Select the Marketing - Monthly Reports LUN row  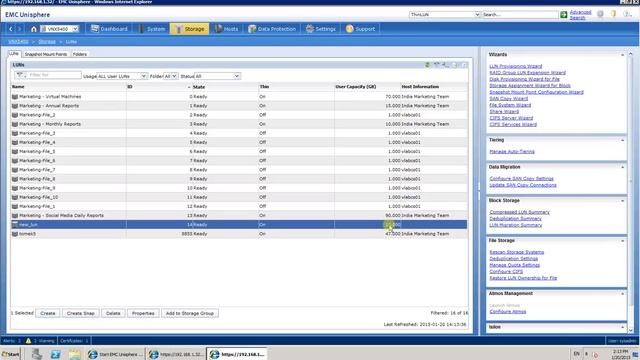pos(239,124)
